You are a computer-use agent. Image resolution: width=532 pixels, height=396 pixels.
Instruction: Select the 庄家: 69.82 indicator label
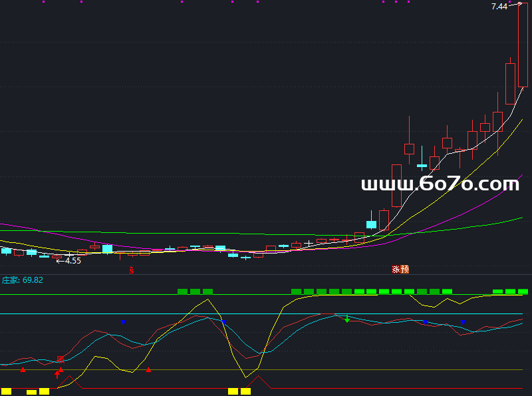23,280
